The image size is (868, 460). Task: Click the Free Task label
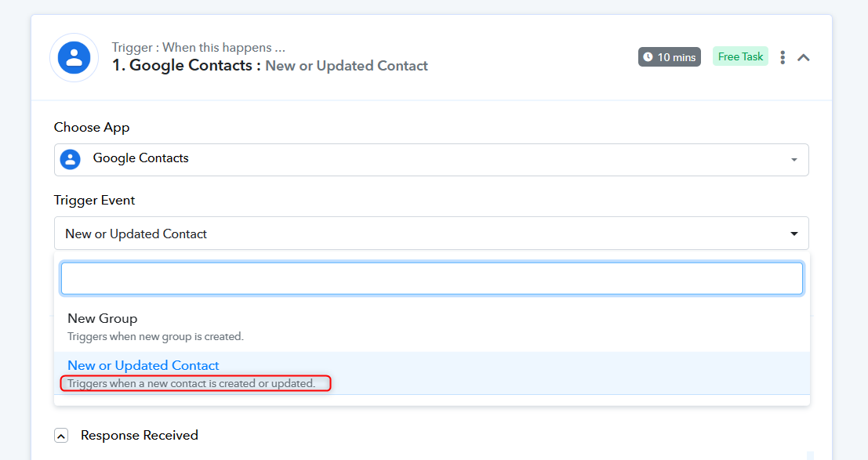740,56
